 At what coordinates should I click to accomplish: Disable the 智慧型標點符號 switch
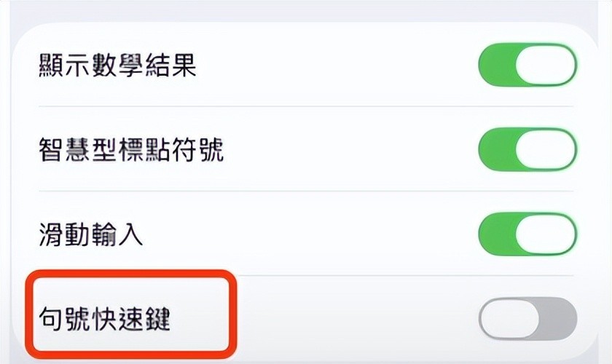pyautogui.click(x=527, y=150)
